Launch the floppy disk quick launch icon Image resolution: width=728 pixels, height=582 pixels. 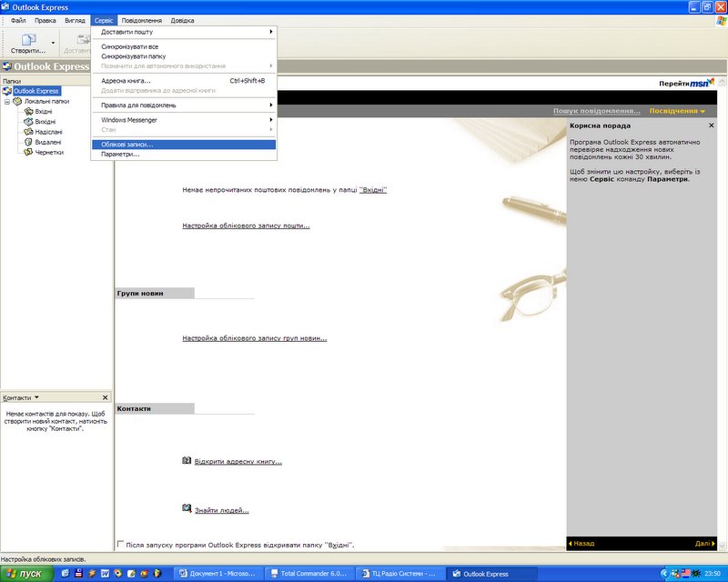pos(78,574)
